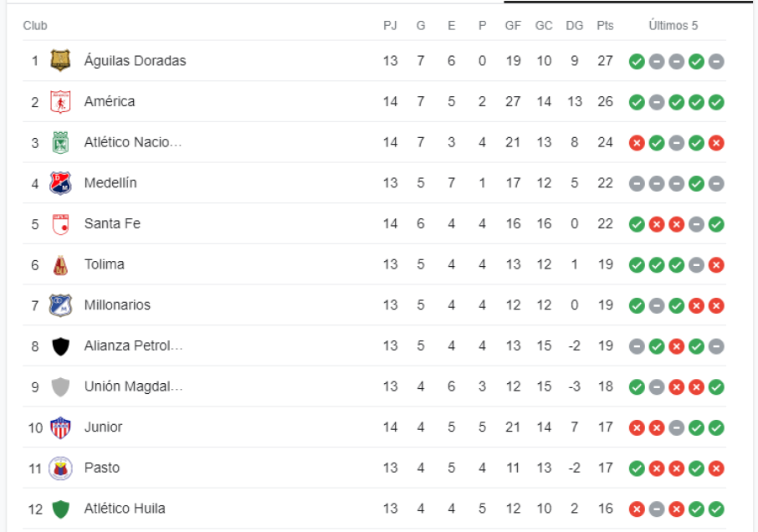Click the Atlético Nacional green crest
The height and width of the screenshot is (532, 758).
[x=60, y=142]
